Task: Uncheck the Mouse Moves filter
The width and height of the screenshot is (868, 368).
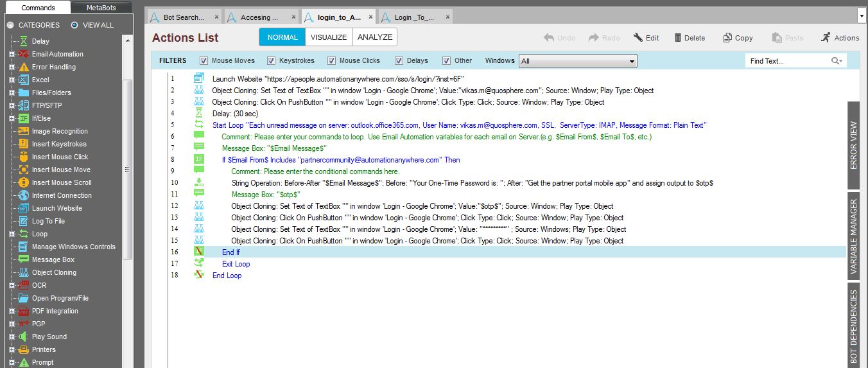Action: 204,61
